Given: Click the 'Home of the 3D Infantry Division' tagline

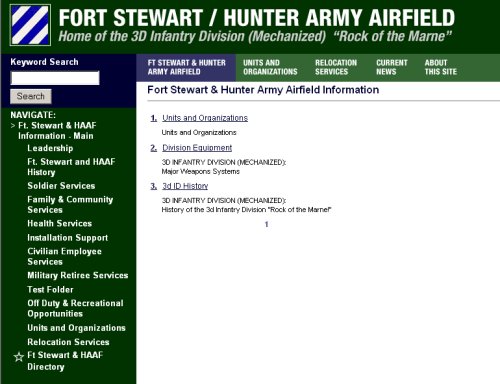Looking at the screenshot, I should [x=255, y=36].
